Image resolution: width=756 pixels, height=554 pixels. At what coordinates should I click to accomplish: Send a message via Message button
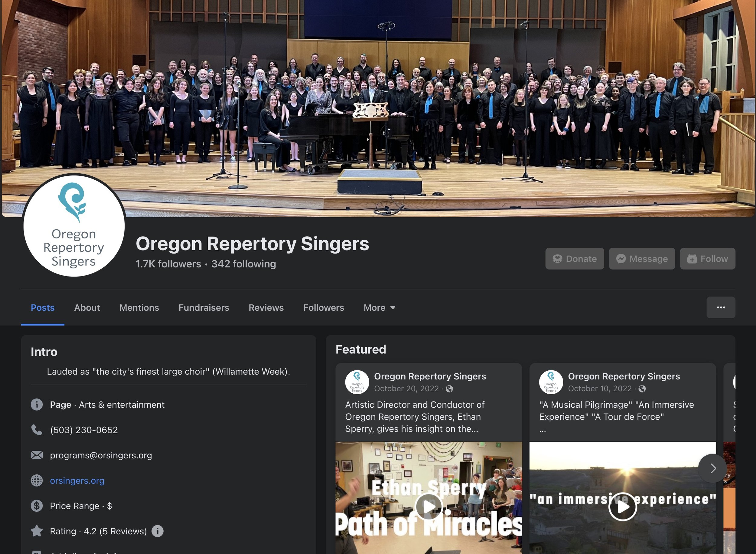(642, 259)
